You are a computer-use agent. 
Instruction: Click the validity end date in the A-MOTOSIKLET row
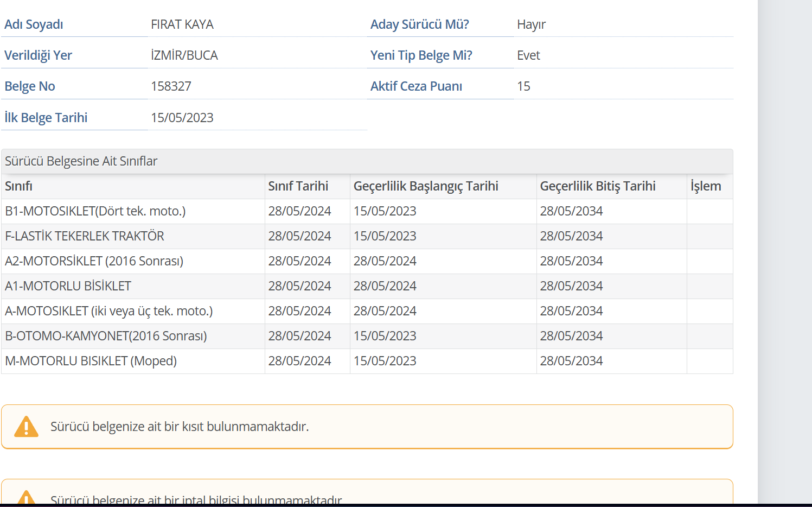[x=571, y=311]
